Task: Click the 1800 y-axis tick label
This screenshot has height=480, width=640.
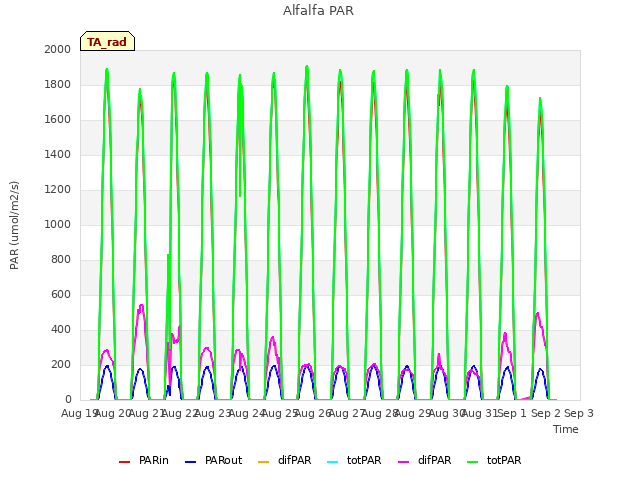Action: click(x=58, y=84)
